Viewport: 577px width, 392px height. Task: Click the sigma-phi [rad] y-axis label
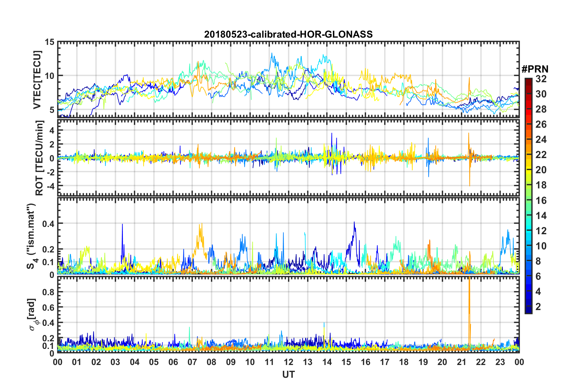33,315
